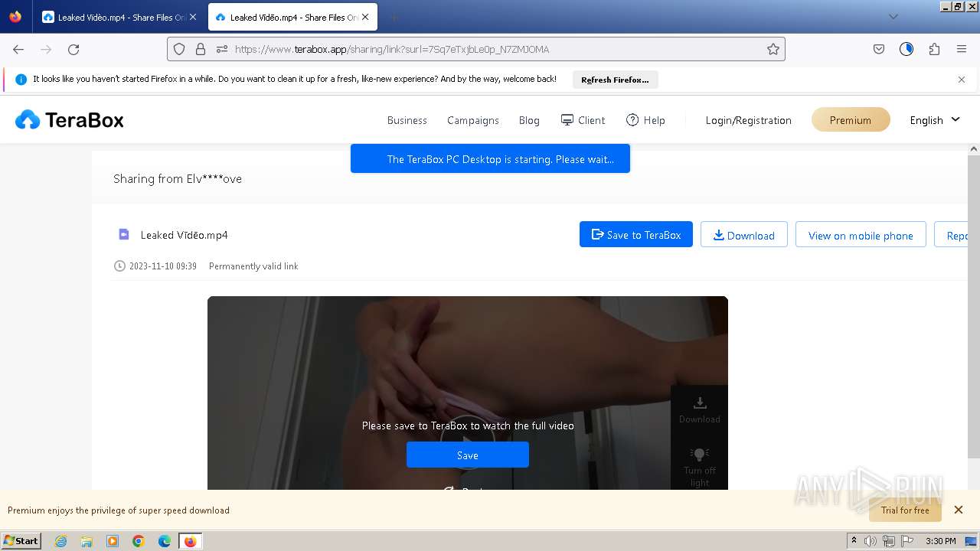Expand the English language dropdown
The width and height of the screenshot is (980, 551).
click(935, 120)
